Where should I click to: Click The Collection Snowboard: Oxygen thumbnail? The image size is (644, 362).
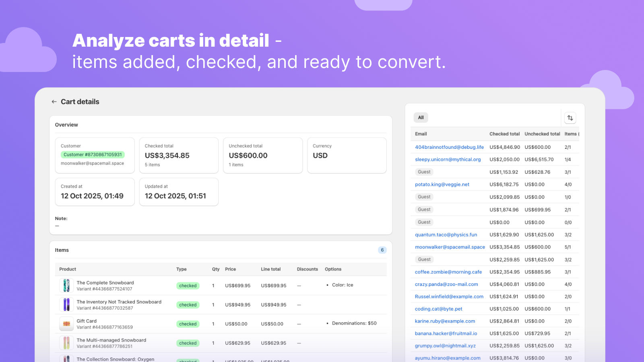pyautogui.click(x=66, y=359)
